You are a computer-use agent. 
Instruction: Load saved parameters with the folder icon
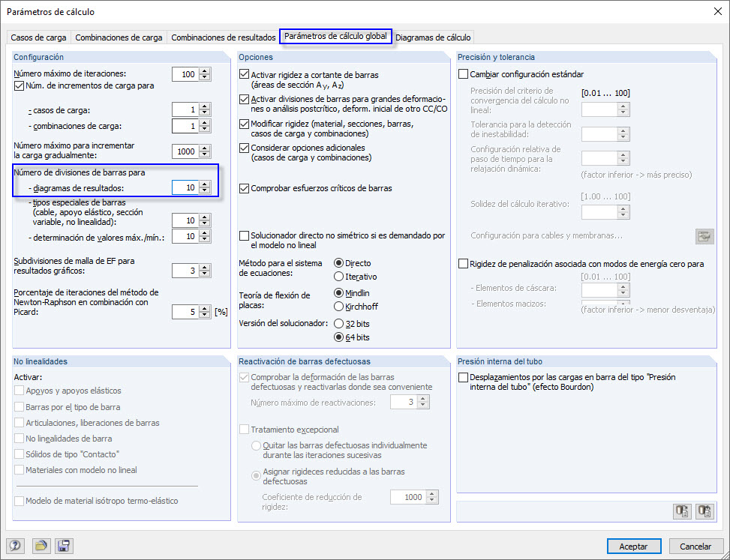(41, 546)
